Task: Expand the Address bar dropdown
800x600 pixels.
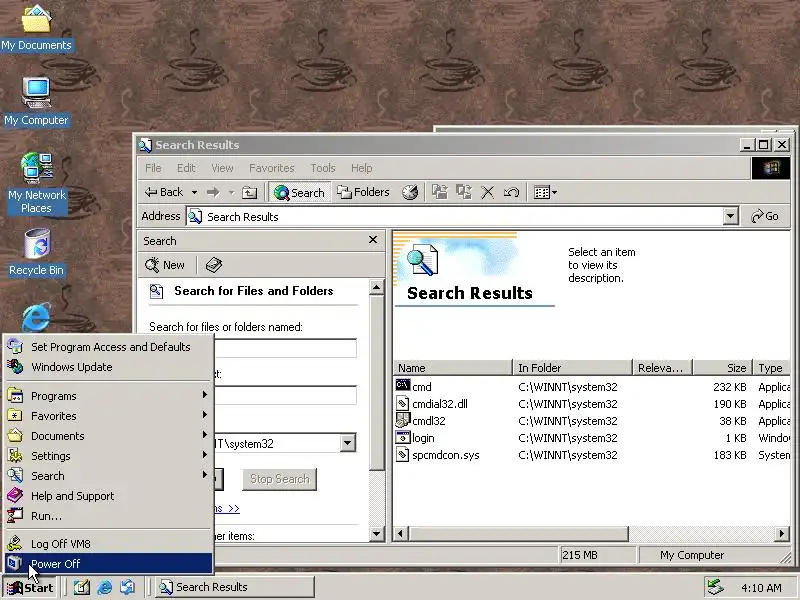Action: (x=731, y=216)
